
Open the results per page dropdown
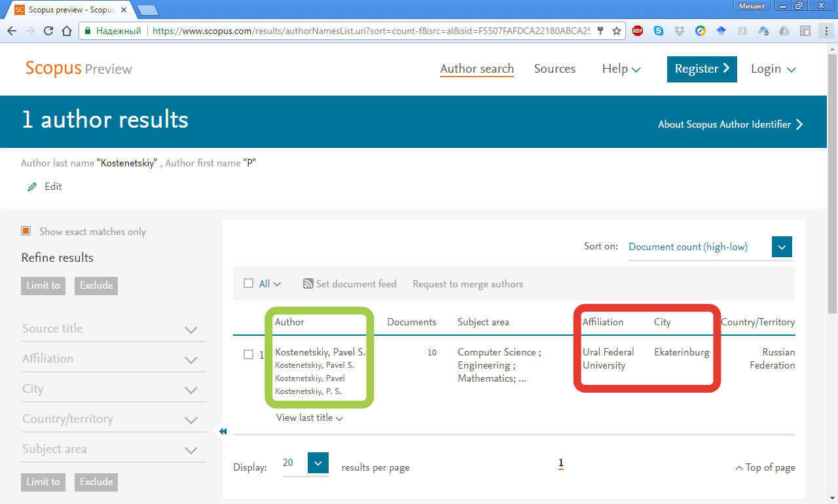tap(318, 463)
